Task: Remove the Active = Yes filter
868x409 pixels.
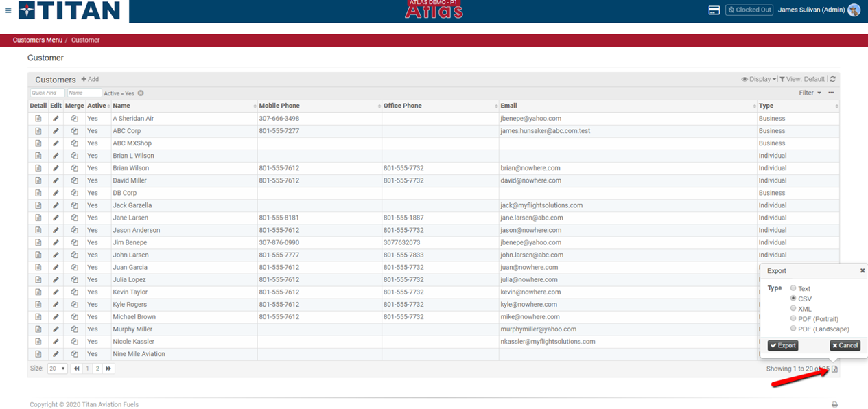Action: pos(141,93)
